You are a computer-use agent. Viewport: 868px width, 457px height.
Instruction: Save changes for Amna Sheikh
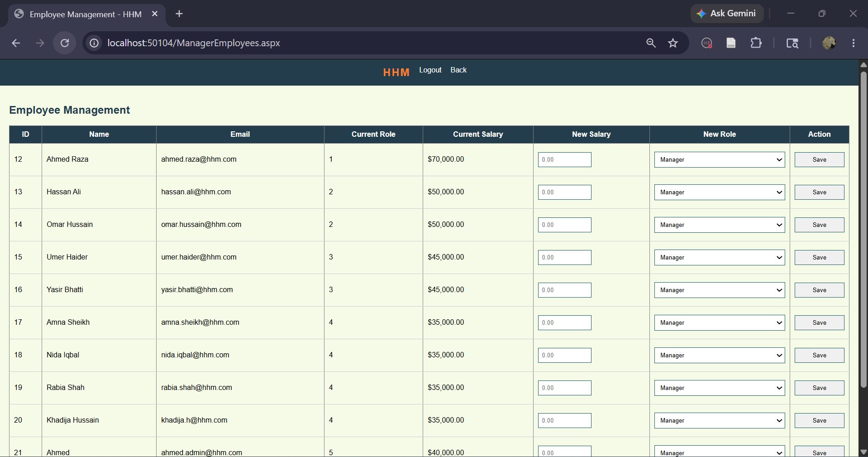(819, 322)
